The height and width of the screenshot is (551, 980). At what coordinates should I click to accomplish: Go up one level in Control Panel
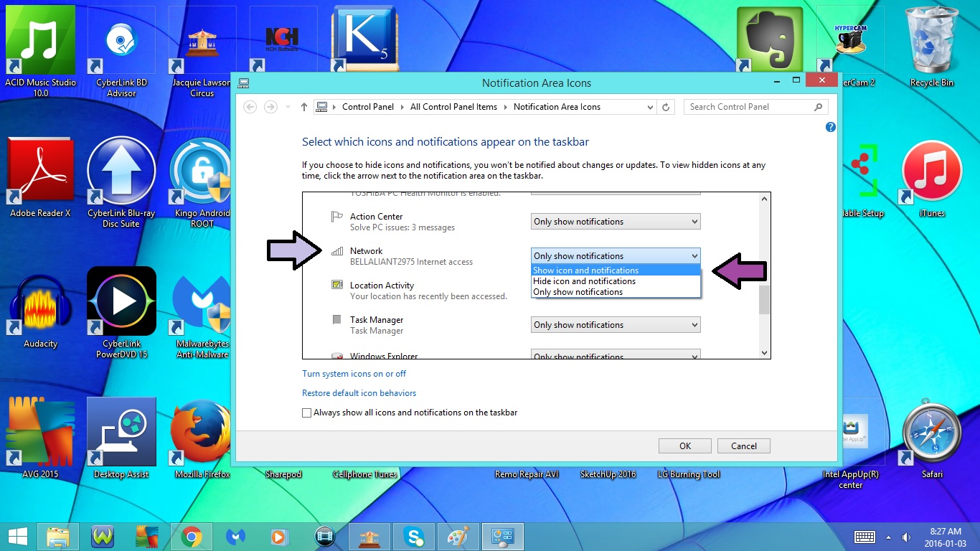(x=304, y=107)
